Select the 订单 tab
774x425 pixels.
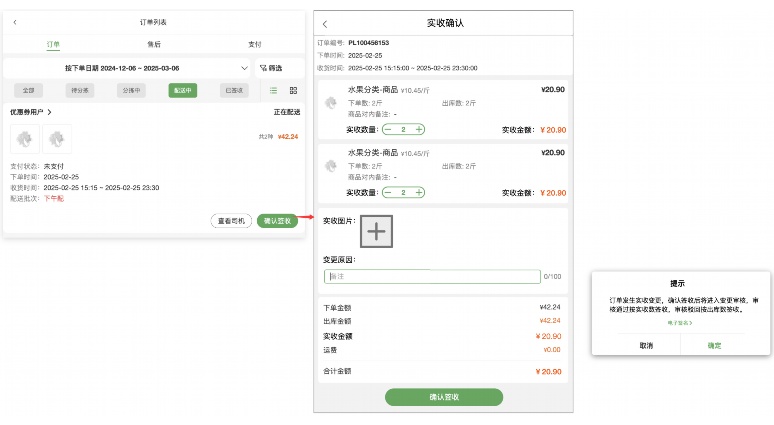pos(53,44)
